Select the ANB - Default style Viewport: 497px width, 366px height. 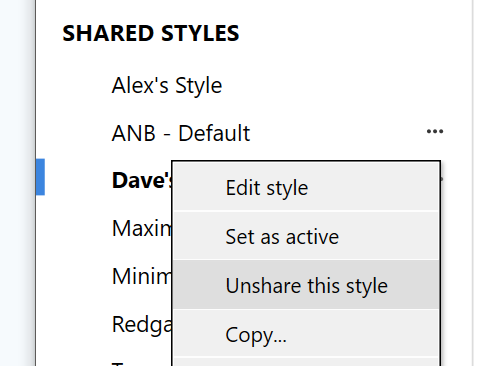181,133
